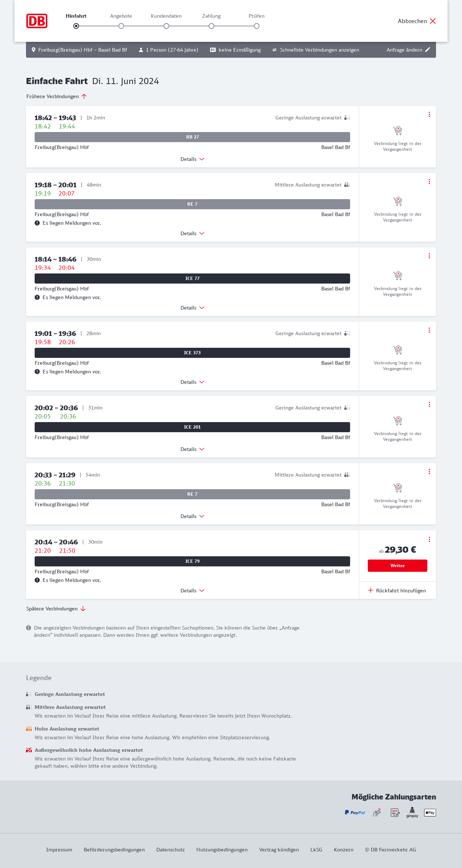
Task: Load Spätere Verbindungen
Action: tap(56, 609)
